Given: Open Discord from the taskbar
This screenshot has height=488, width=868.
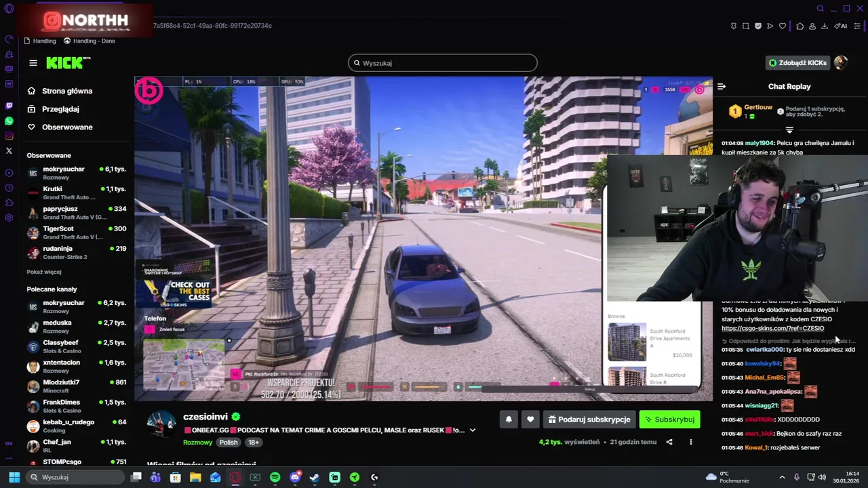Looking at the screenshot, I should (x=295, y=477).
